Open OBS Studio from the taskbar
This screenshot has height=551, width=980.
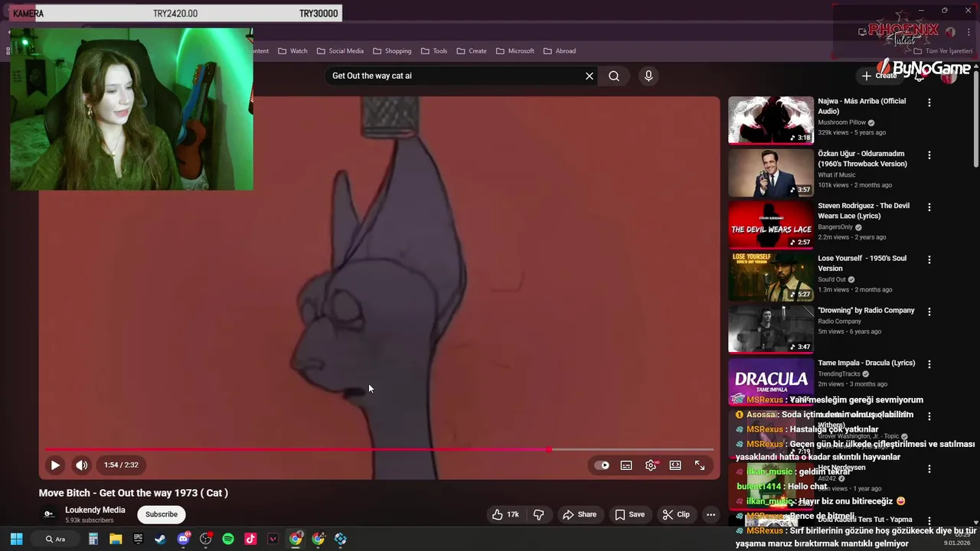[205, 539]
